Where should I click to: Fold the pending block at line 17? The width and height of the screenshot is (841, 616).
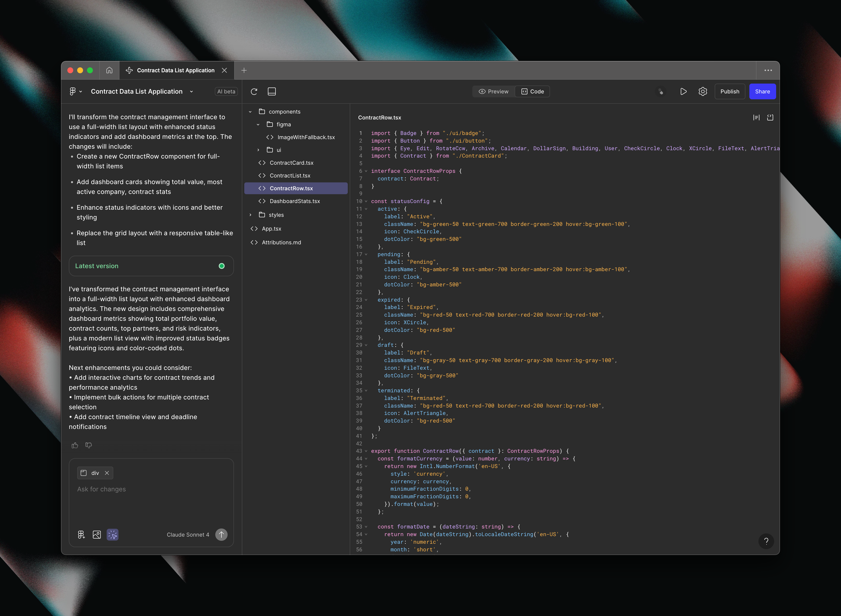click(366, 254)
